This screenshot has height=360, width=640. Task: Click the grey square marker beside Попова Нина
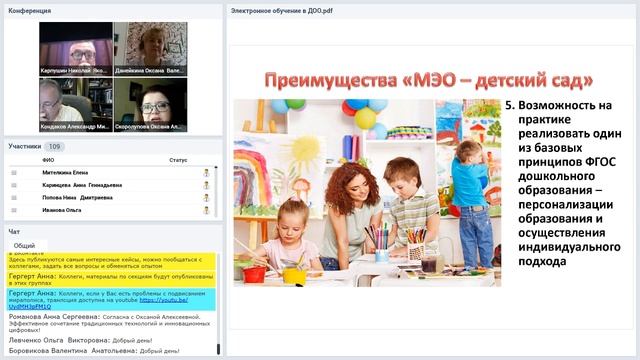14,198
